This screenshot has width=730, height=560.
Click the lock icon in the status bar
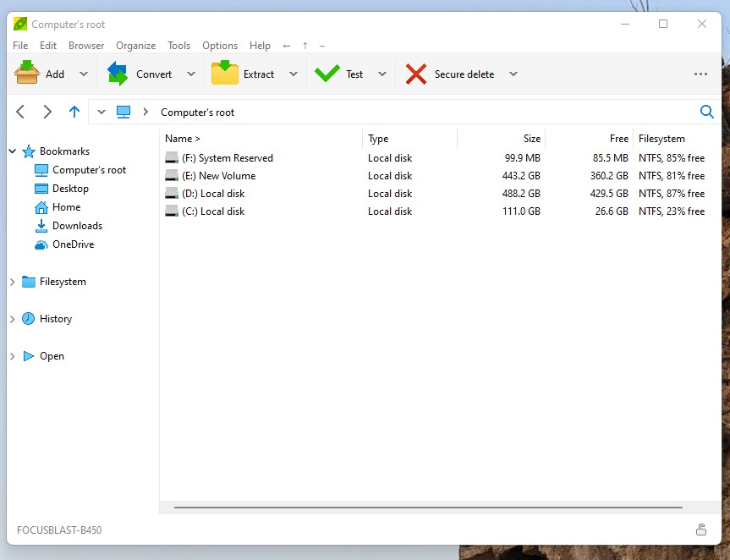[701, 529]
